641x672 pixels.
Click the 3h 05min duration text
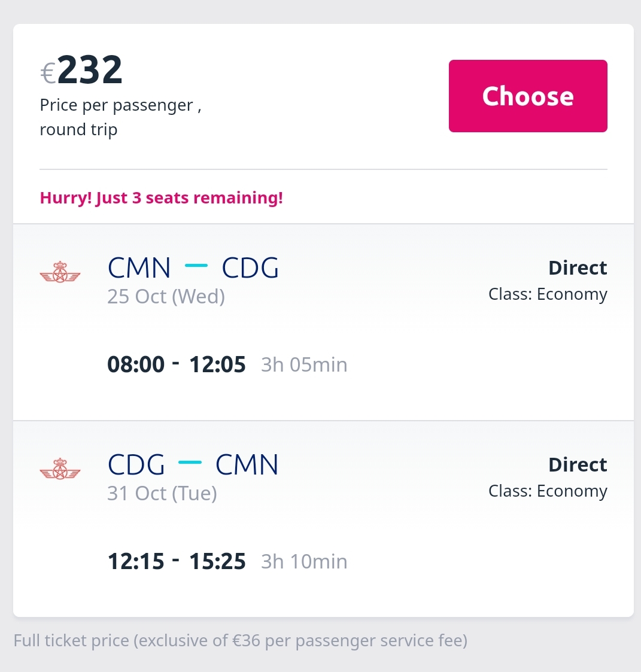click(304, 364)
